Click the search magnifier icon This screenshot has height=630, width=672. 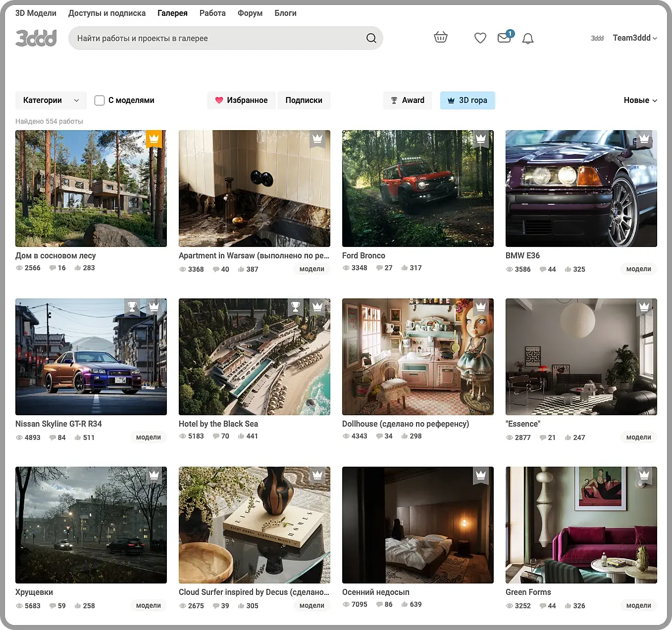click(x=371, y=38)
